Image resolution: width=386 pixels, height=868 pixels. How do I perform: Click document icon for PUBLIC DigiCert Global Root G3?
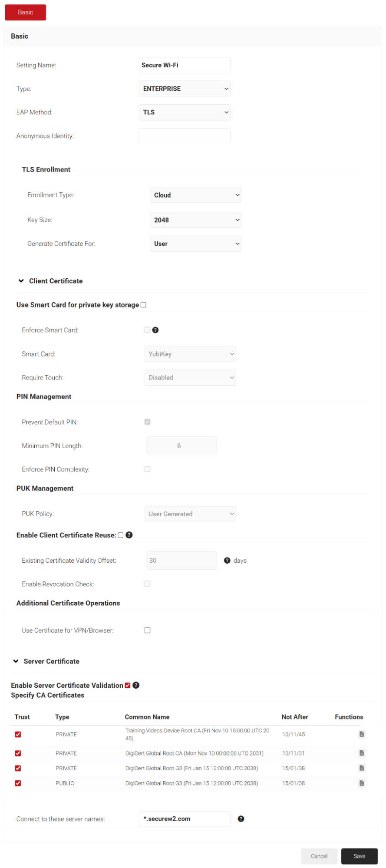362,783
